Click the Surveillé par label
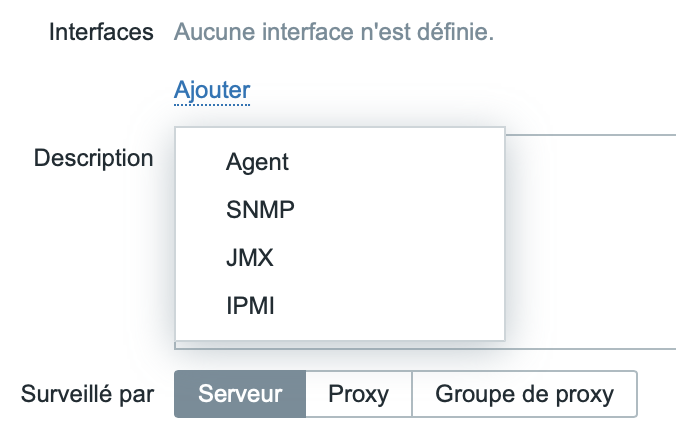Image resolution: width=676 pixels, height=436 pixels. tap(87, 394)
